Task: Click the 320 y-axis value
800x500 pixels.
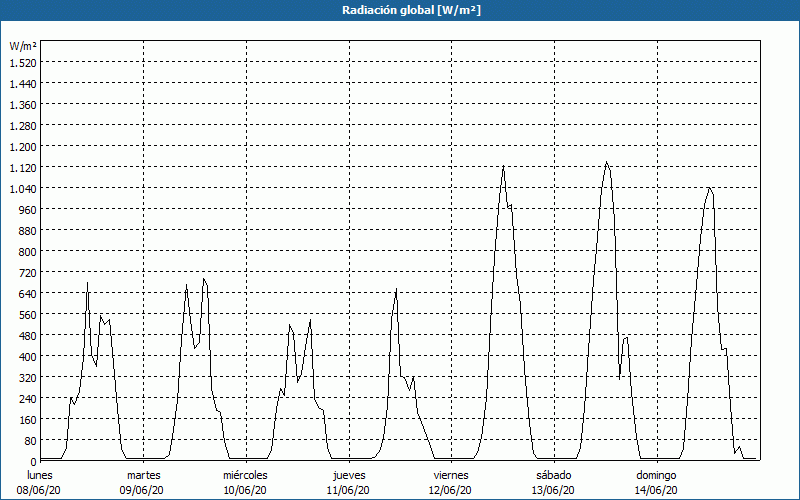Action: tap(27, 378)
